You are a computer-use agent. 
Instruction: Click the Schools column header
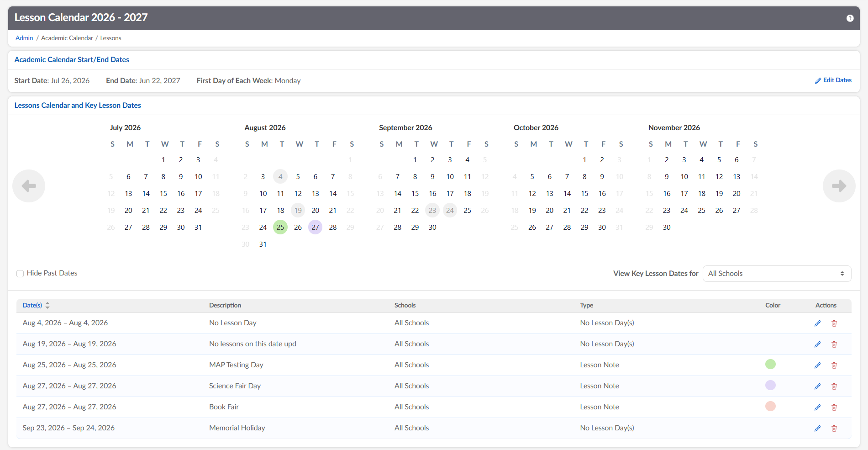coord(405,305)
